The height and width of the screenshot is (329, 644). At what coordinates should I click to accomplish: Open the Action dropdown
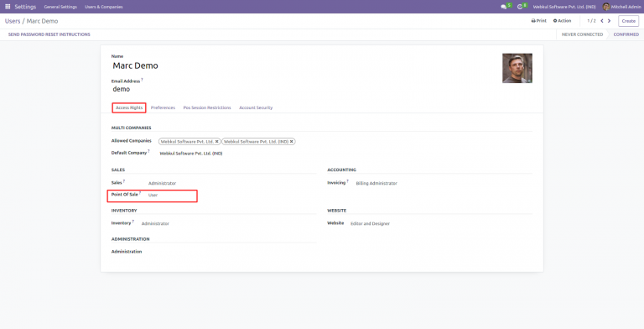[x=562, y=21]
